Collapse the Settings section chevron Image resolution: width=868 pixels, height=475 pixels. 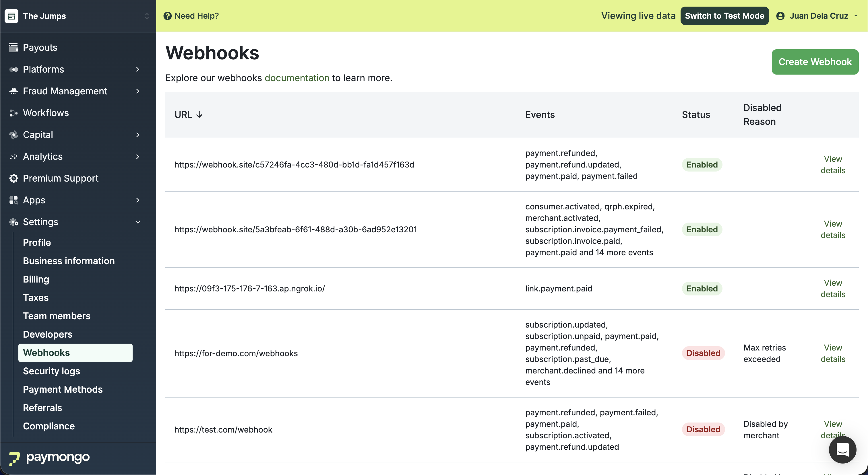(x=137, y=222)
